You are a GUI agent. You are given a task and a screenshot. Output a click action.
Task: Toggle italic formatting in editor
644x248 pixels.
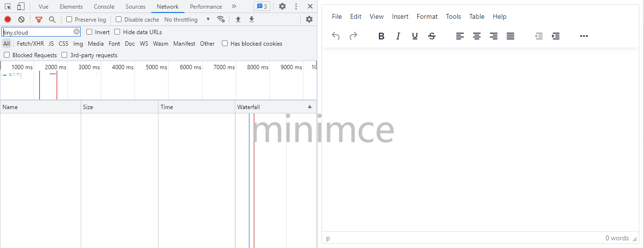click(398, 36)
